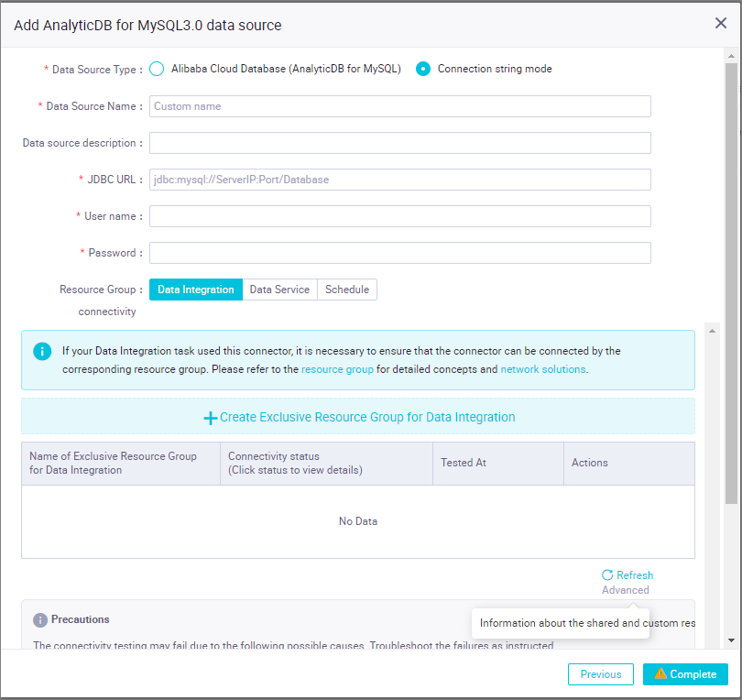Switch to Data Integration resource group tab

coord(196,290)
